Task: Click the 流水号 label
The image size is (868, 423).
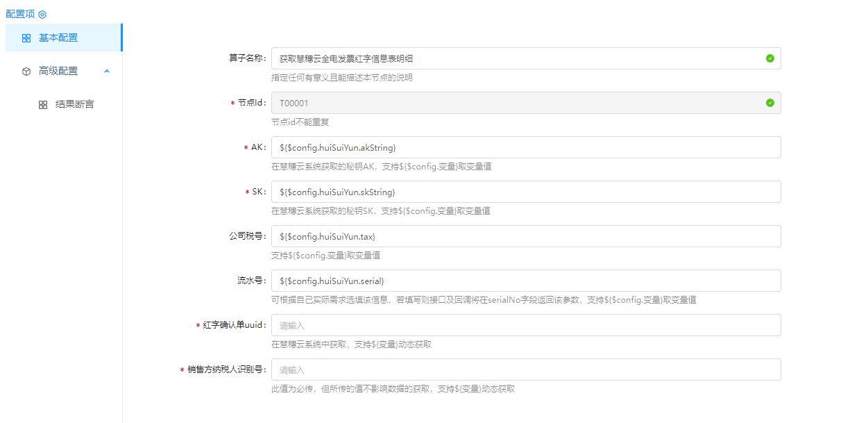Action: click(x=252, y=281)
